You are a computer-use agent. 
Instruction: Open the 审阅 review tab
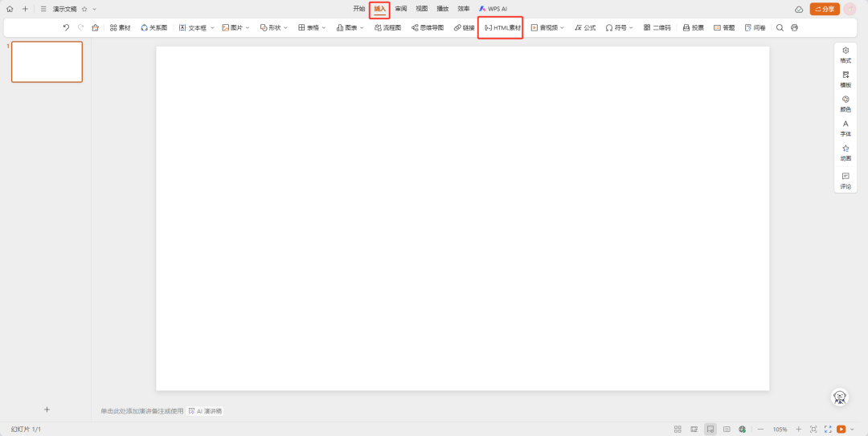tap(400, 9)
